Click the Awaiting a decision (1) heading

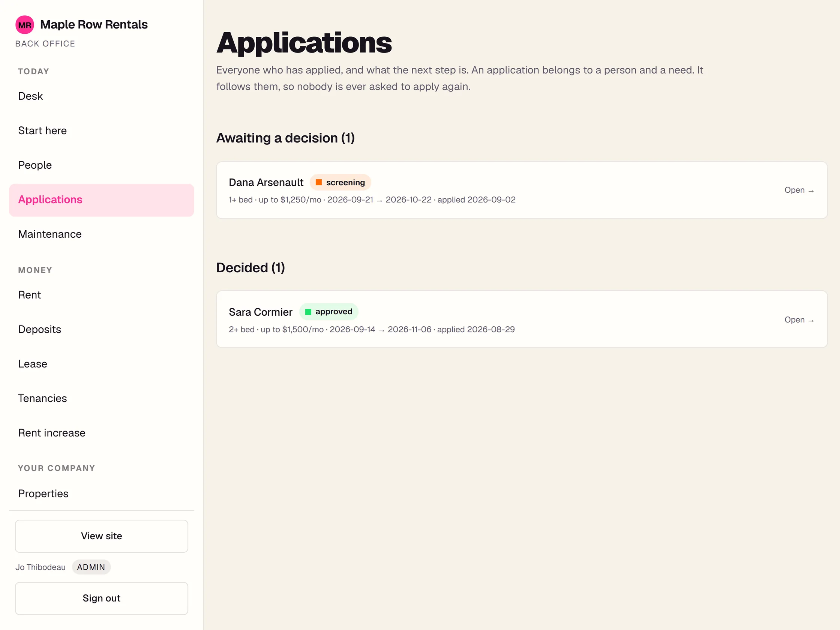(286, 138)
